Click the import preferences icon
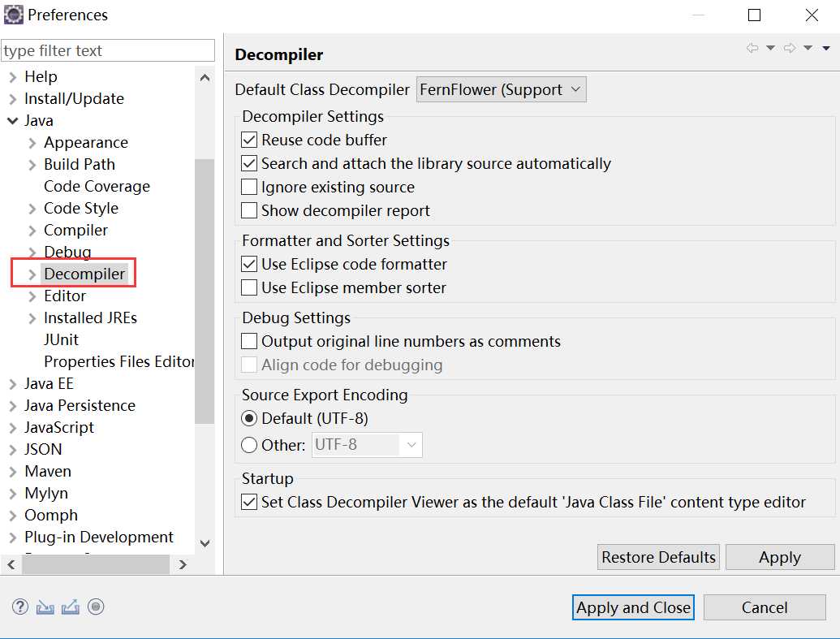840x639 pixels. 45,607
